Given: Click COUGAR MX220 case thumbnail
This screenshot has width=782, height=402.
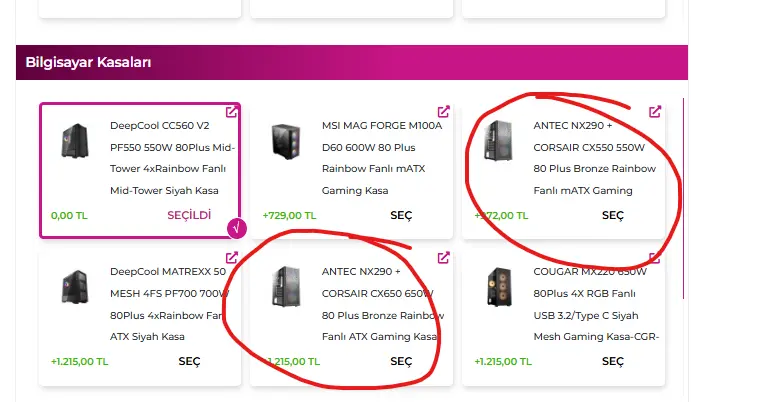Looking at the screenshot, I should (x=499, y=286).
